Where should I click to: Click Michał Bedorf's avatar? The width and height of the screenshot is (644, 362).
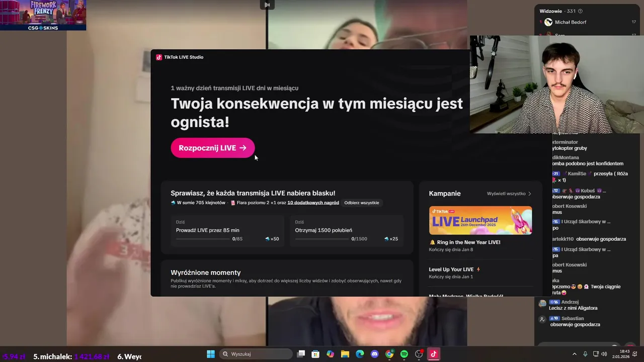pyautogui.click(x=548, y=22)
